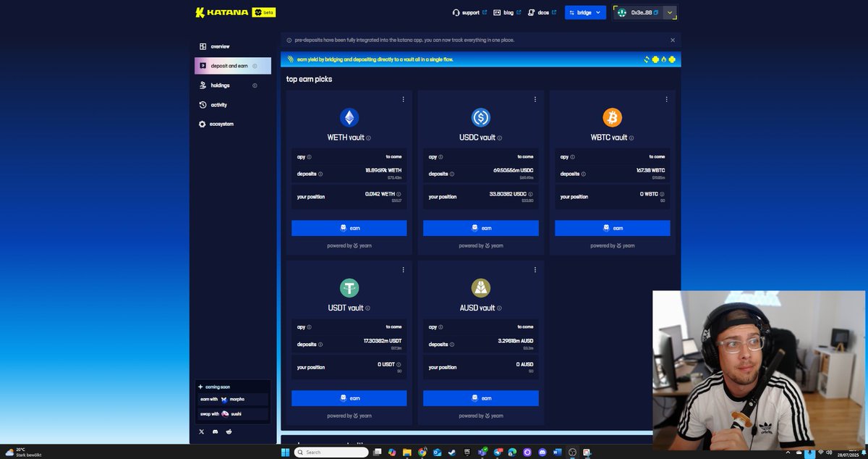The width and height of the screenshot is (868, 459).
Task: Click the earn button in USDT vault
Action: click(x=349, y=398)
